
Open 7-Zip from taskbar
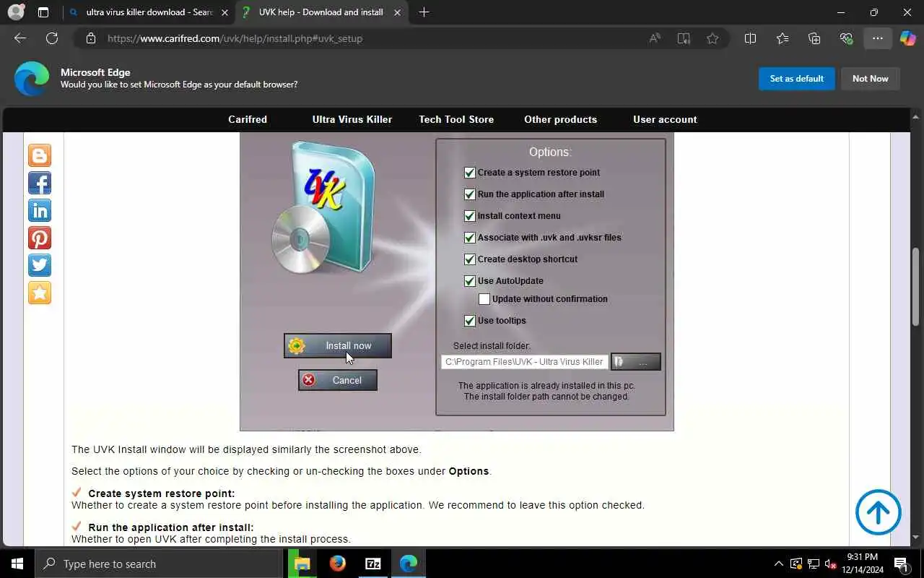[372, 564]
